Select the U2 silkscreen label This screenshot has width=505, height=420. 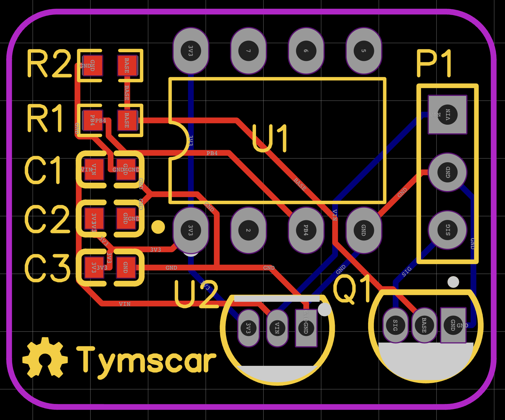(x=196, y=294)
